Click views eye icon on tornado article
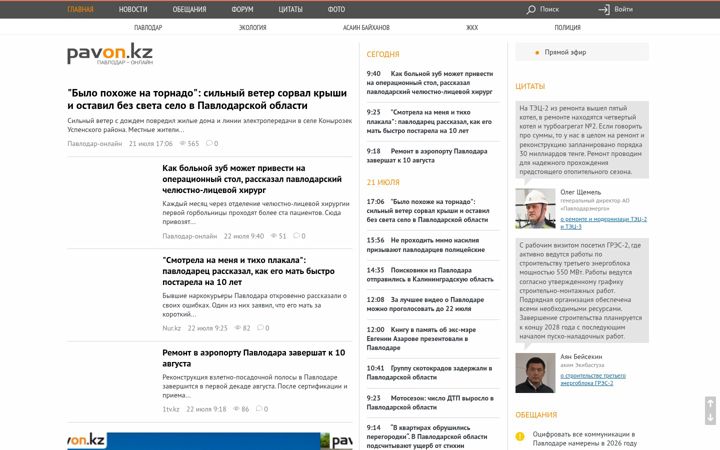 tap(182, 143)
